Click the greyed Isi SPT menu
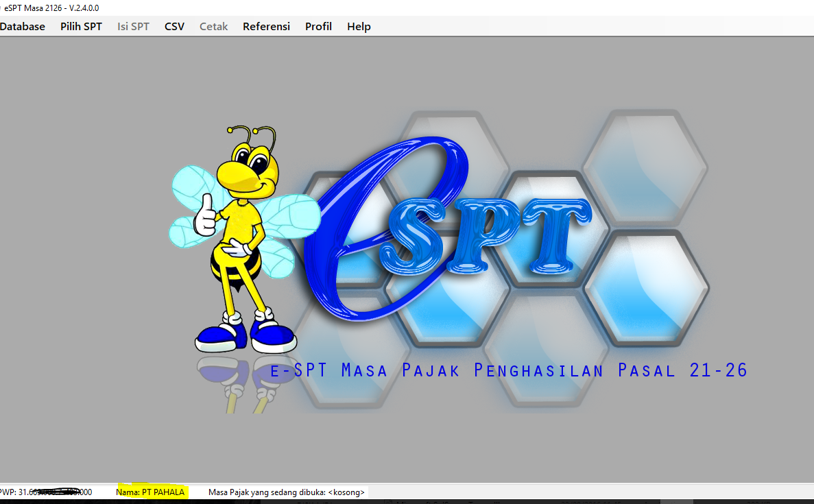Image resolution: width=814 pixels, height=504 pixels. pyautogui.click(x=133, y=27)
